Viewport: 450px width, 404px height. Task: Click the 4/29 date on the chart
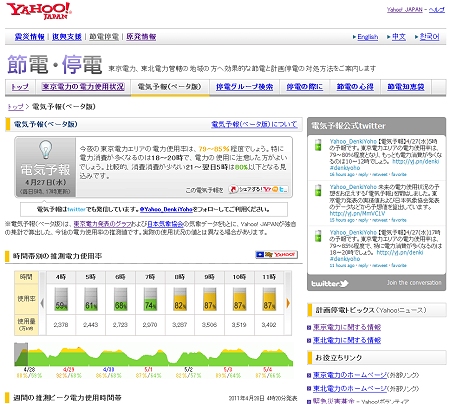point(69,369)
